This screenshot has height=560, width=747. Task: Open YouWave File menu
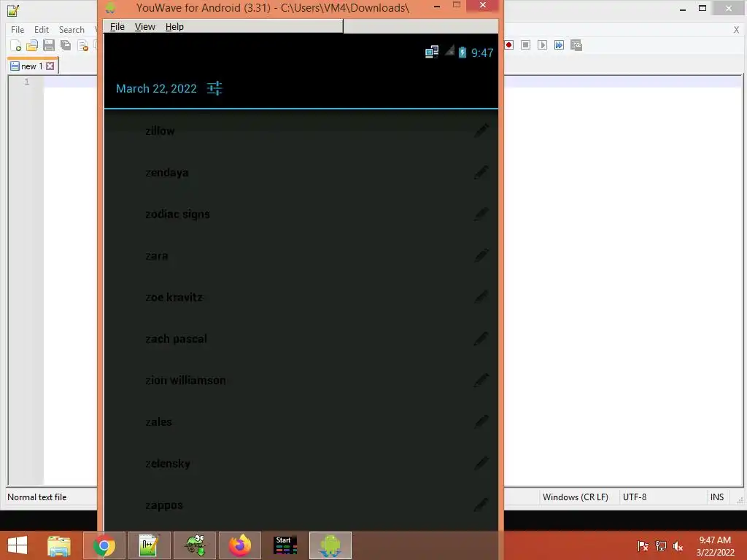click(x=117, y=27)
